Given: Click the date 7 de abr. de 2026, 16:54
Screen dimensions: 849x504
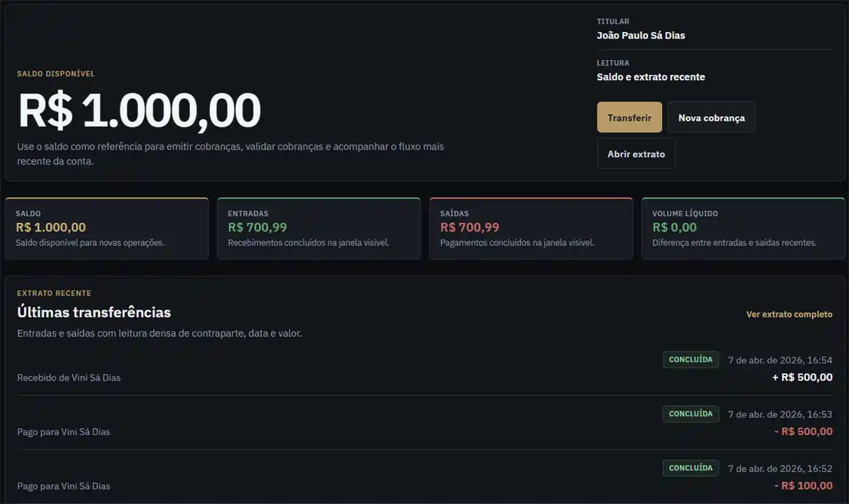Looking at the screenshot, I should click(780, 360).
